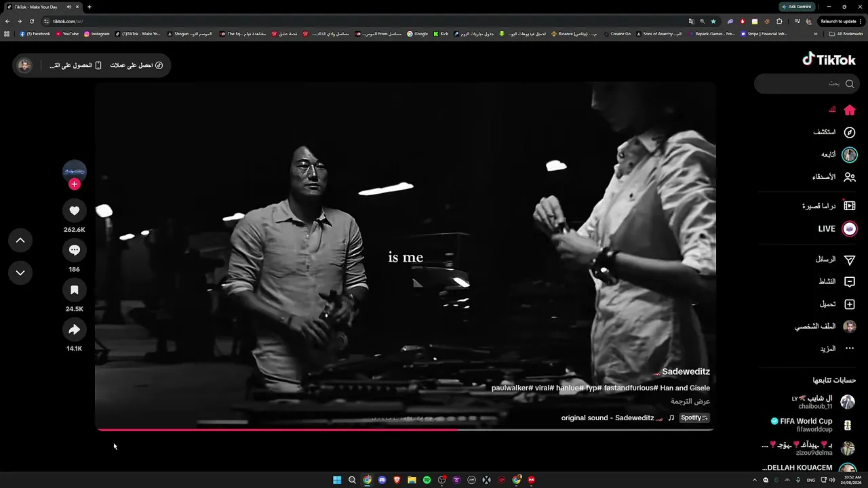Go to the next video

pyautogui.click(x=20, y=272)
